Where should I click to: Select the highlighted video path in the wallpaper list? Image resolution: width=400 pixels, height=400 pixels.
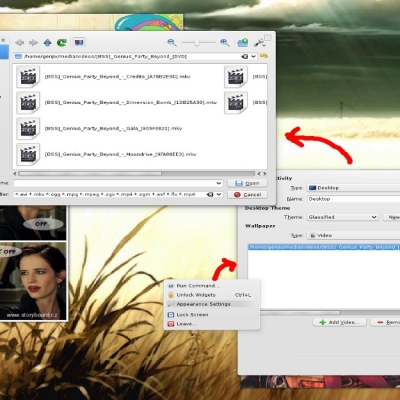(x=324, y=247)
